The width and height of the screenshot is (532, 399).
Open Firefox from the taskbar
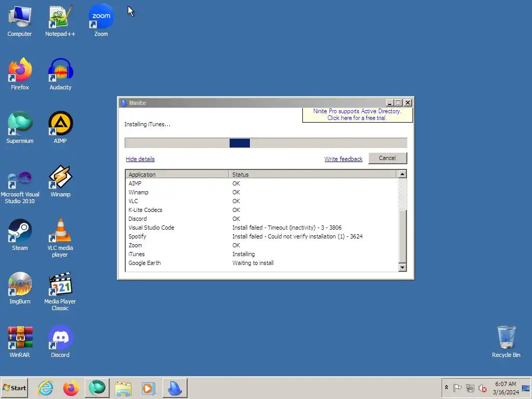coord(71,388)
